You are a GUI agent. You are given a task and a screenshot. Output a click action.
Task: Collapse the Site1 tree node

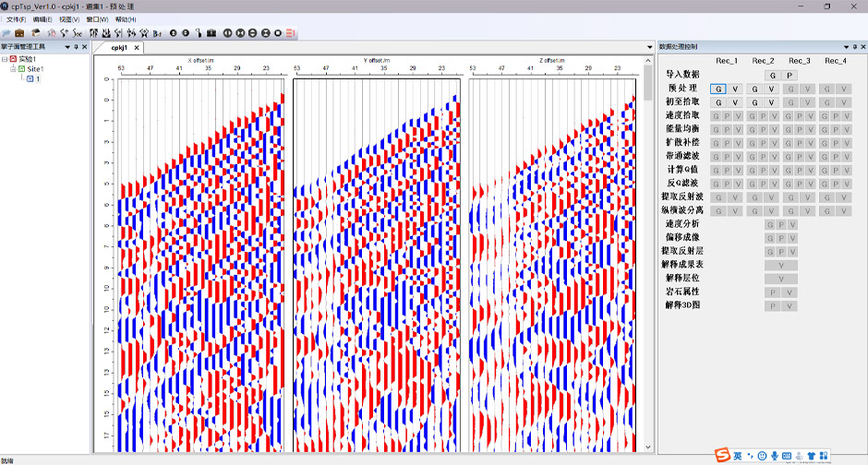pos(13,68)
